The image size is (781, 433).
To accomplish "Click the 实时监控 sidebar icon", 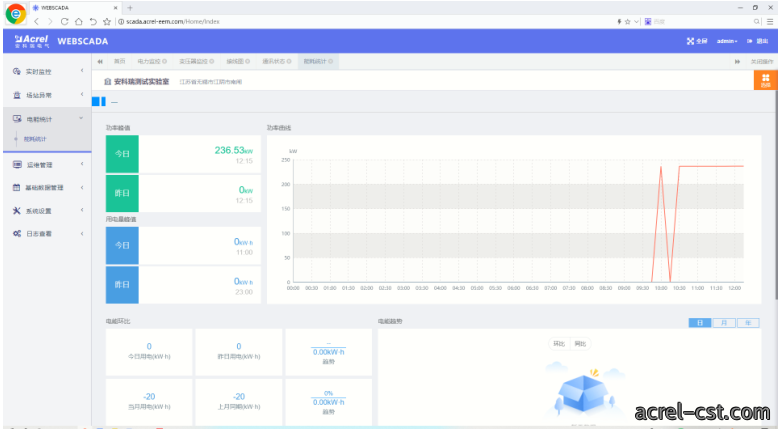I will tap(17, 71).
